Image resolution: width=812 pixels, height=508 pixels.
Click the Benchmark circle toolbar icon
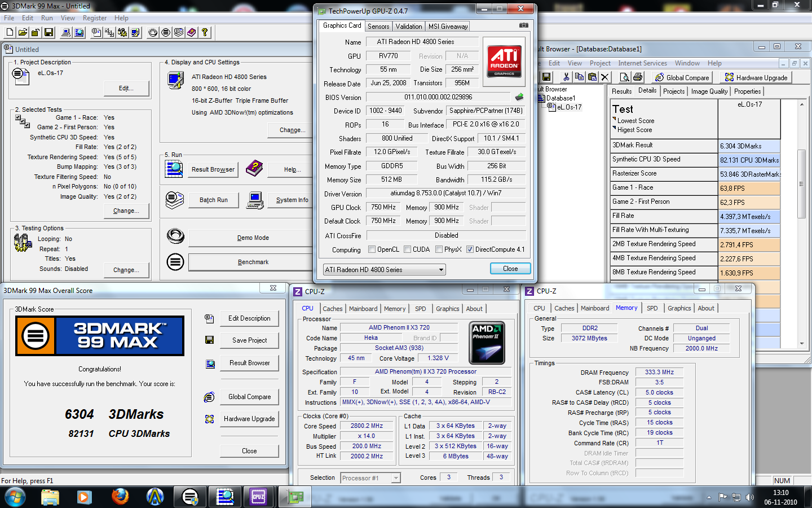click(x=166, y=32)
